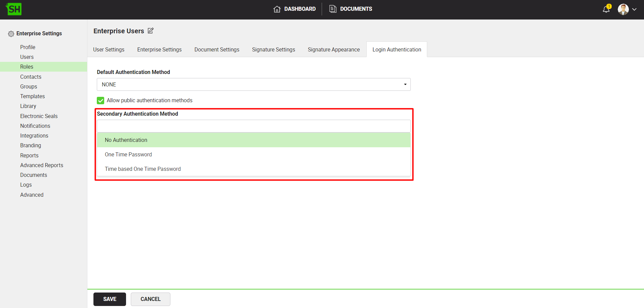
Task: Click the Enterprise Settings gear icon
Action: (11, 34)
